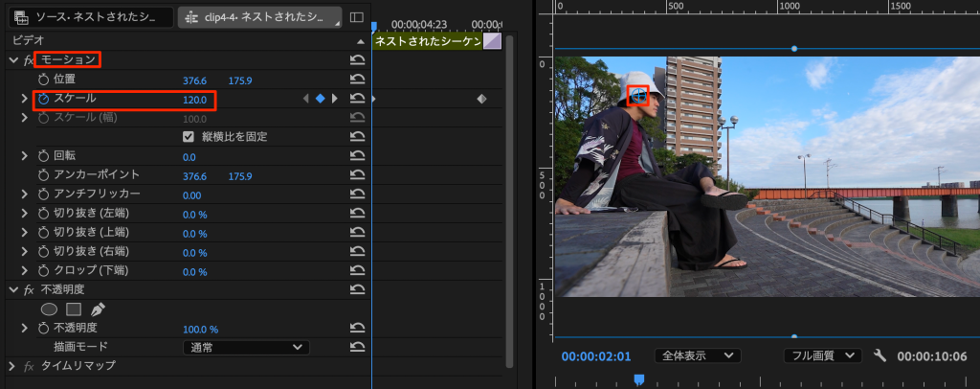Select the pen mask tool under 不透明度

[97, 309]
